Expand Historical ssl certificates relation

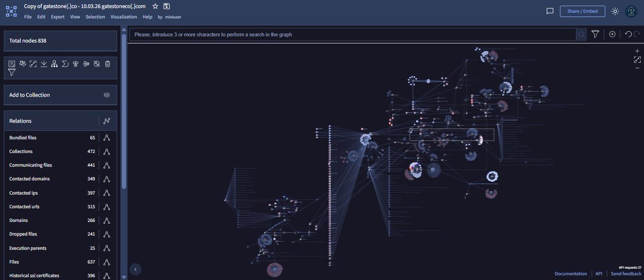107,276
